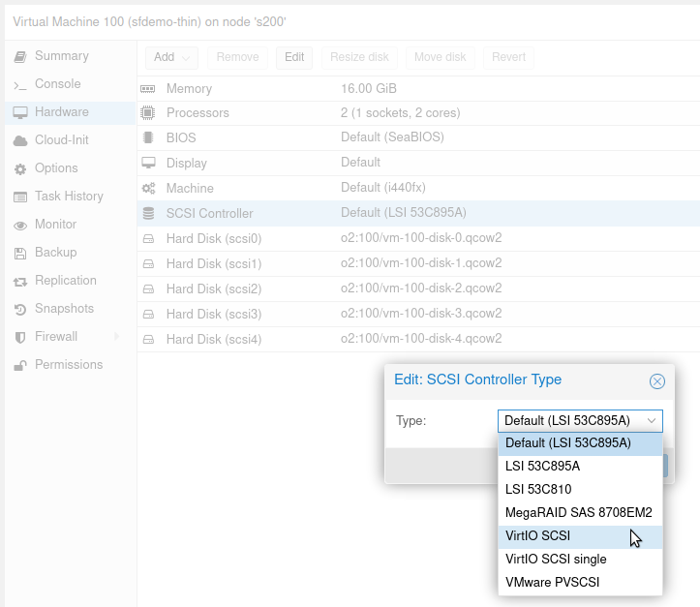Select the Hard Disk (scsi3) label

pyautogui.click(x=214, y=315)
